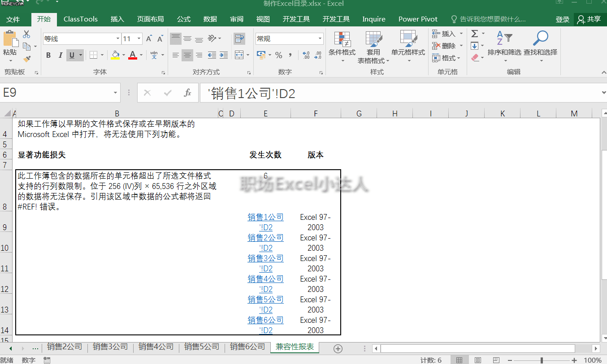607x364 pixels.
Task: Click the insert function fx icon
Action: coord(188,93)
